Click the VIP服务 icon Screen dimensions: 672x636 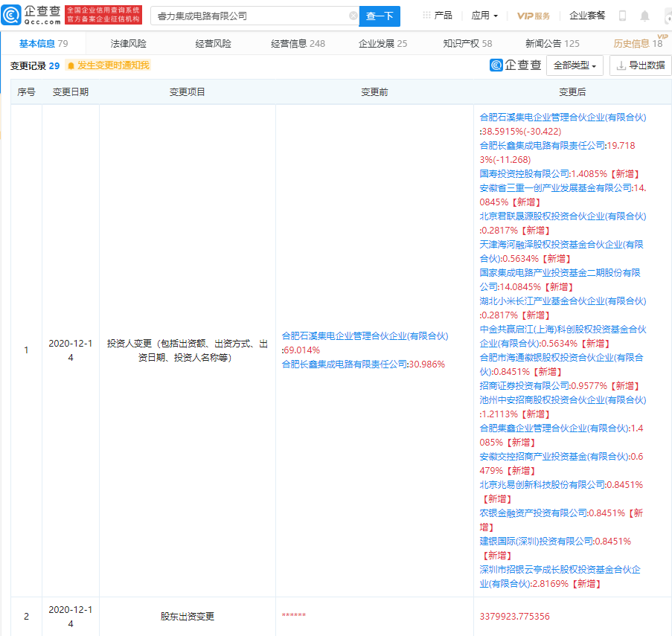(534, 16)
